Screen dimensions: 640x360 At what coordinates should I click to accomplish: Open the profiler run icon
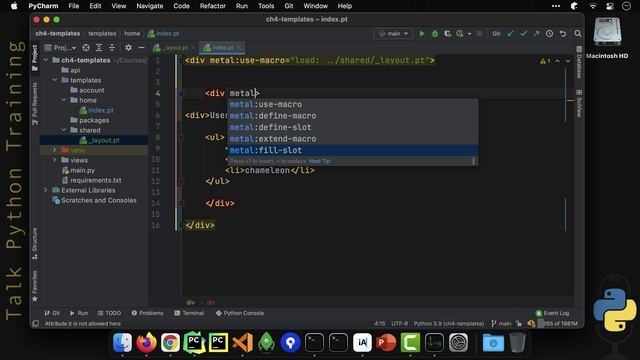(460, 34)
